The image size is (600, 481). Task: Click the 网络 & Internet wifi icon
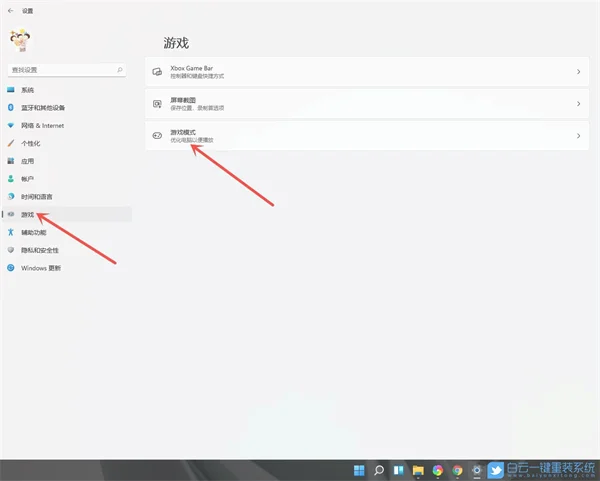[11, 125]
